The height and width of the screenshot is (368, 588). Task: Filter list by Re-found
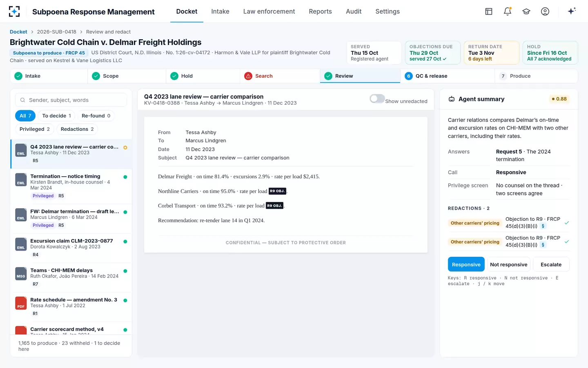click(96, 116)
